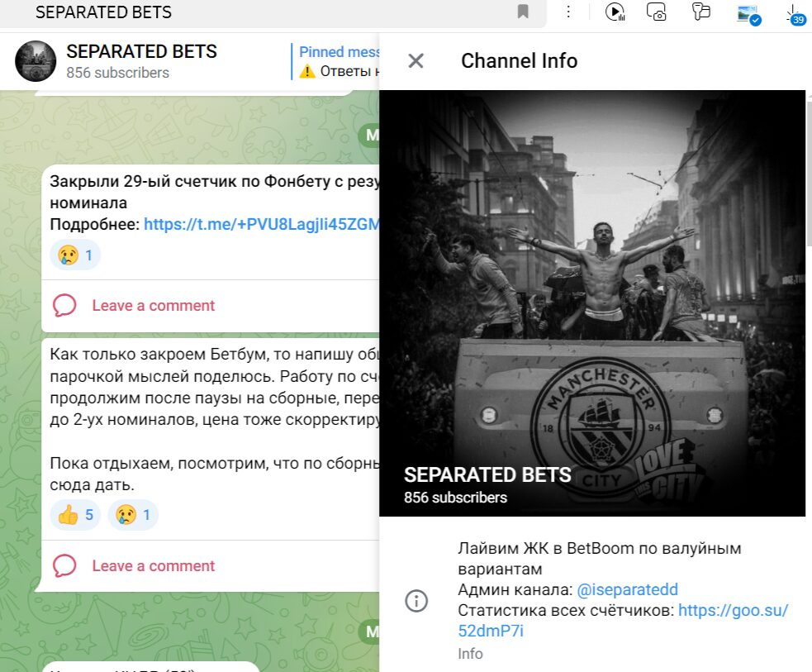Screen dimensions: 812x672
Task: Click the message text about closing Betboom
Action: (215, 420)
